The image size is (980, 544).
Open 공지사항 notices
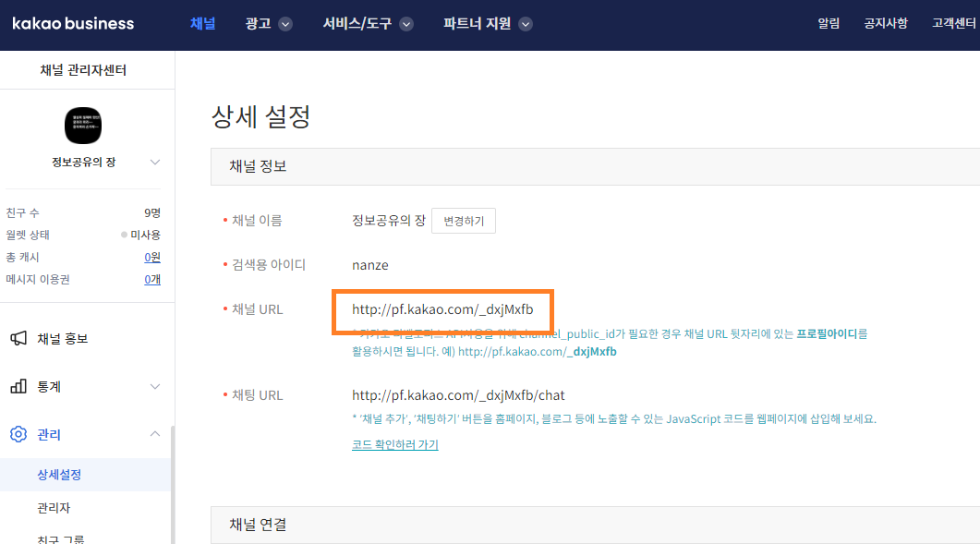point(886,23)
